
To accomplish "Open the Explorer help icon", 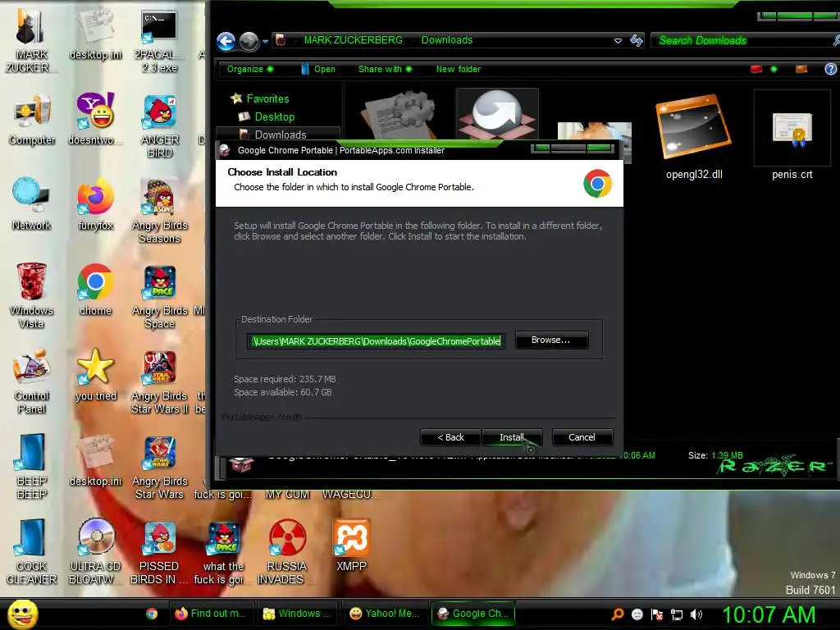I will (830, 69).
